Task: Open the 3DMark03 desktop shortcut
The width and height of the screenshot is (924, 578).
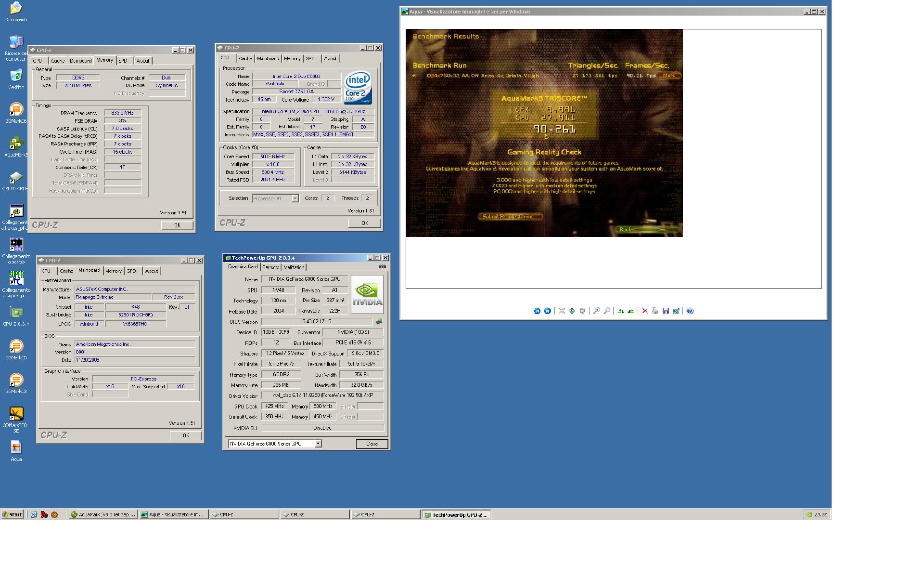Action: 16,383
